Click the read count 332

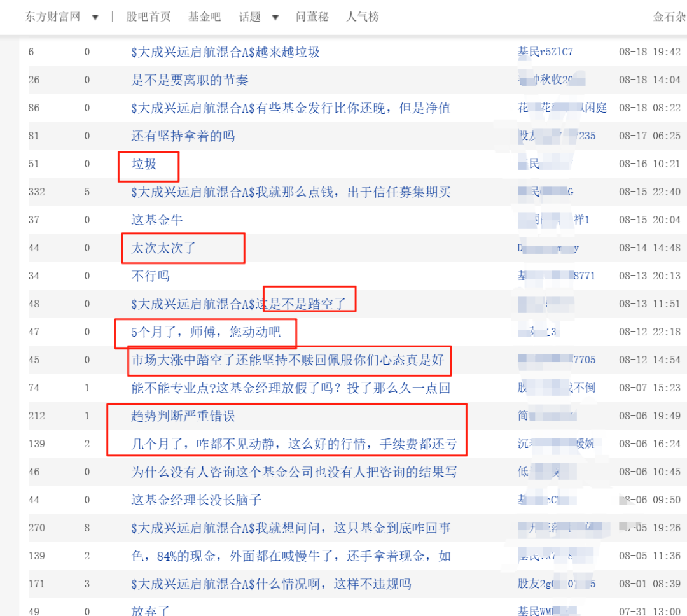(x=37, y=192)
